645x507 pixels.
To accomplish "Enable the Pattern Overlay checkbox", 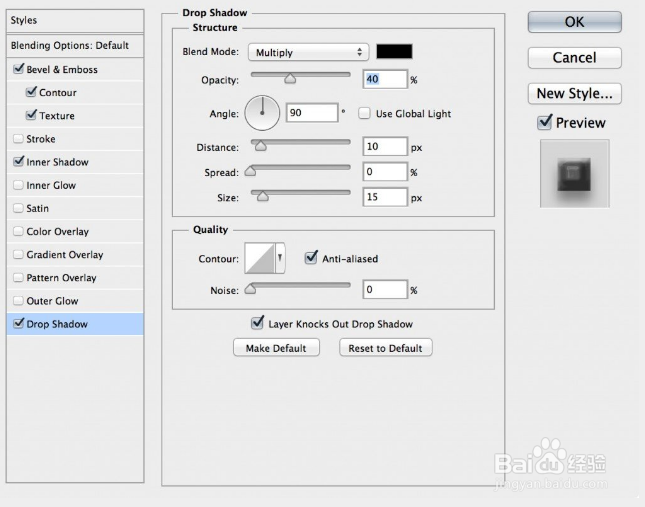I will (18, 278).
